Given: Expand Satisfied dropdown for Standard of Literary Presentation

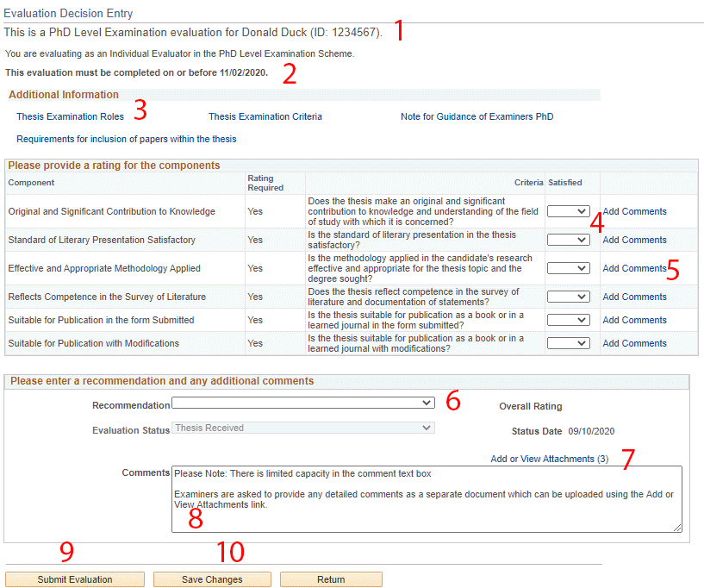Looking at the screenshot, I should click(569, 240).
